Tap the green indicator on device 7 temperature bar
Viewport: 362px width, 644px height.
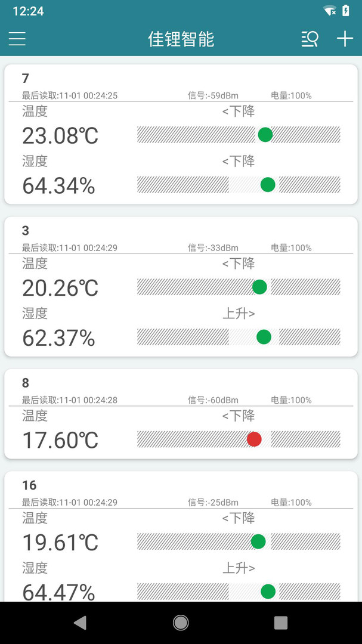pyautogui.click(x=265, y=135)
